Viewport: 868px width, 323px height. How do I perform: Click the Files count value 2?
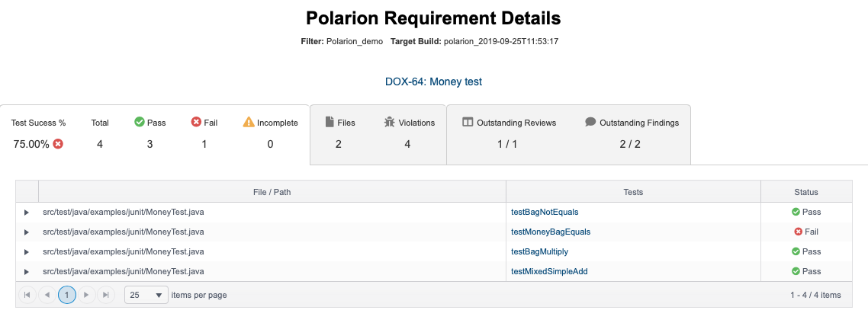[338, 144]
